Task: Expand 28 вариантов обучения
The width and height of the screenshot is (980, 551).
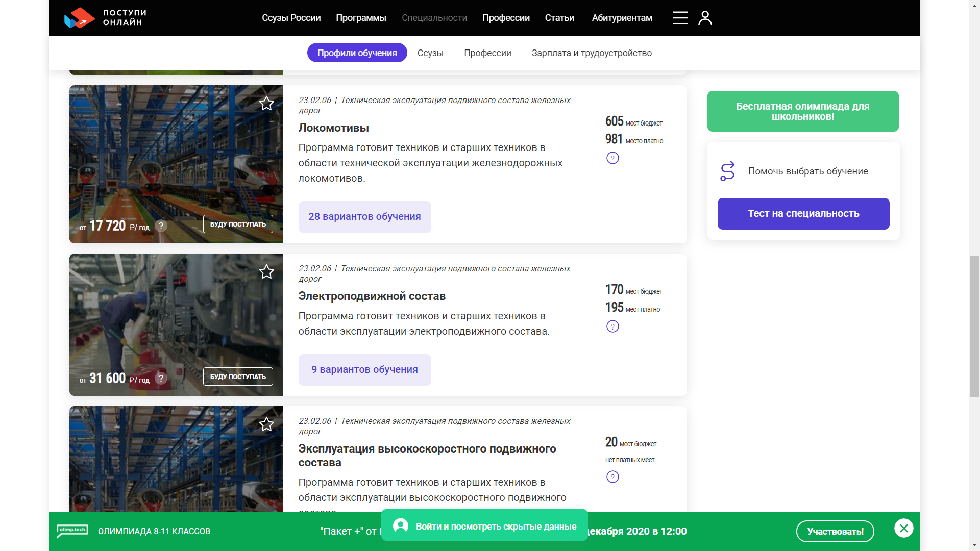Action: pos(364,217)
